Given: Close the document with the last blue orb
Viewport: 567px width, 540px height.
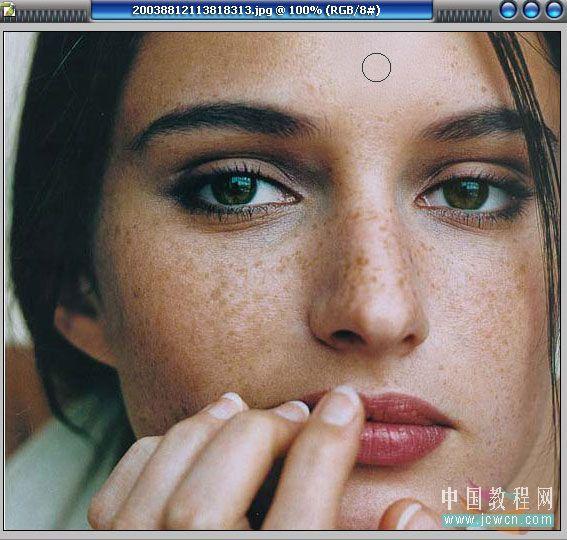Looking at the screenshot, I should click(x=554, y=10).
